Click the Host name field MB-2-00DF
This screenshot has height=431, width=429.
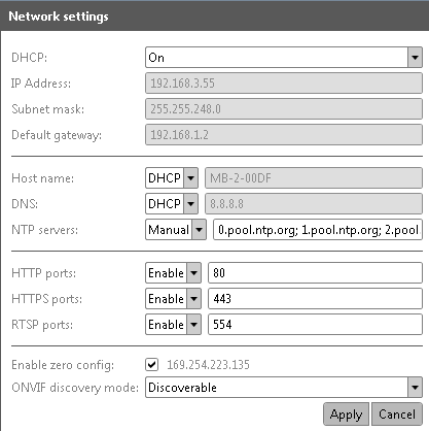[314, 178]
